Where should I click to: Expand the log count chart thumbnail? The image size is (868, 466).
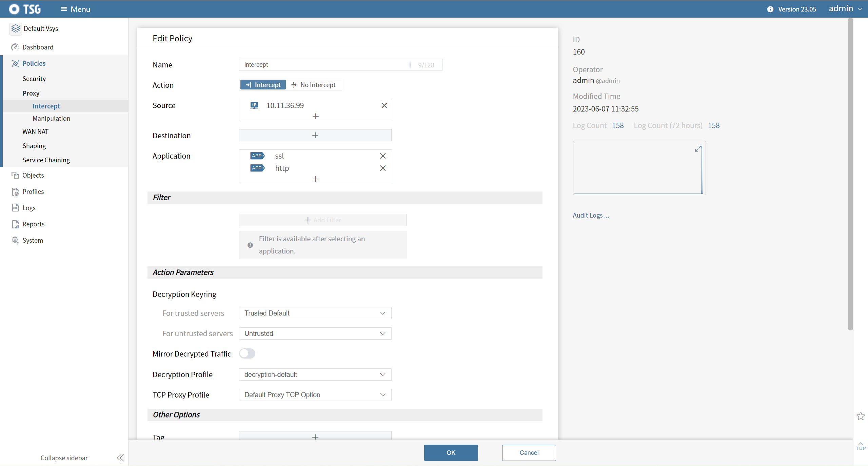pos(698,149)
